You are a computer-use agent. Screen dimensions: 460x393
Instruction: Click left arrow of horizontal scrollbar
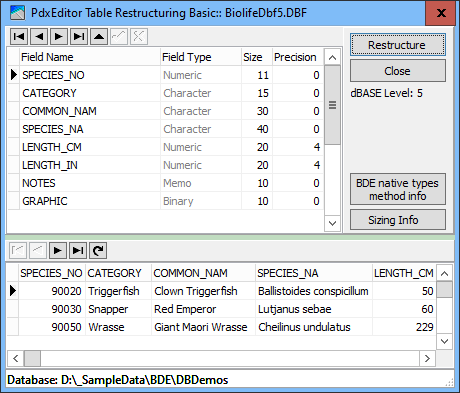(x=15, y=358)
